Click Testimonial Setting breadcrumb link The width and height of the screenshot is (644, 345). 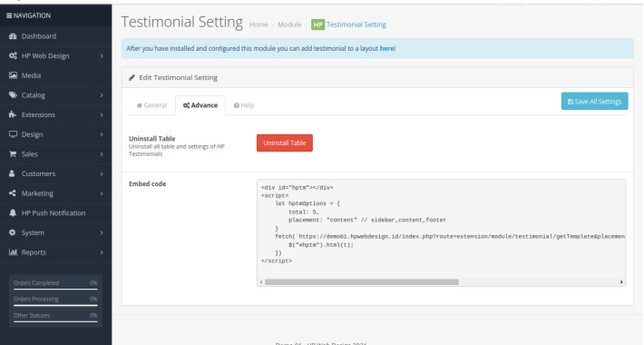click(356, 25)
